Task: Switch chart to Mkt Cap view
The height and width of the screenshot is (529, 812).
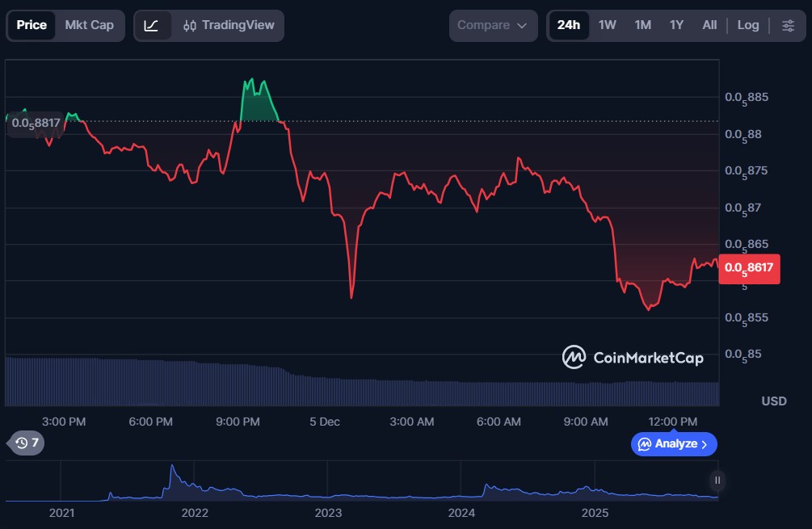Action: click(89, 25)
